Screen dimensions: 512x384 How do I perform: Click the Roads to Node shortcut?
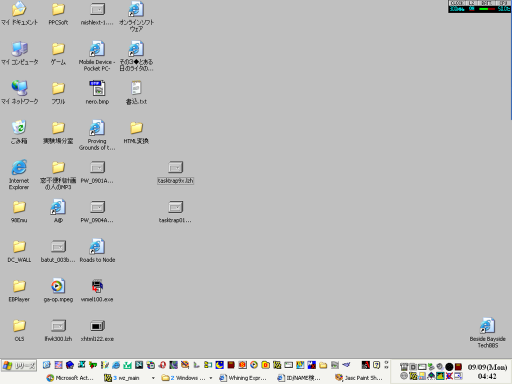click(97, 251)
